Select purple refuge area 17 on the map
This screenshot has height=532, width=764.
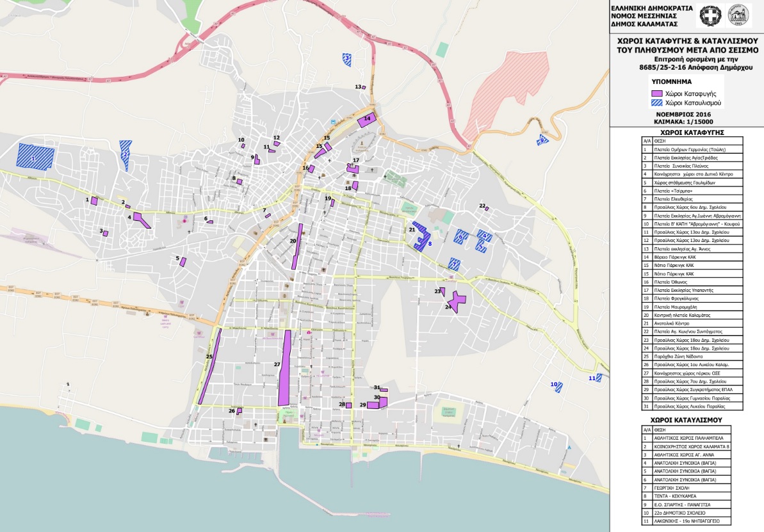point(354,169)
